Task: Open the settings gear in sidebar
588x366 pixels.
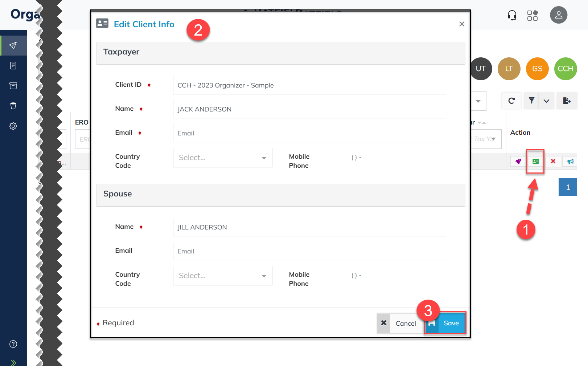Action: (13, 126)
